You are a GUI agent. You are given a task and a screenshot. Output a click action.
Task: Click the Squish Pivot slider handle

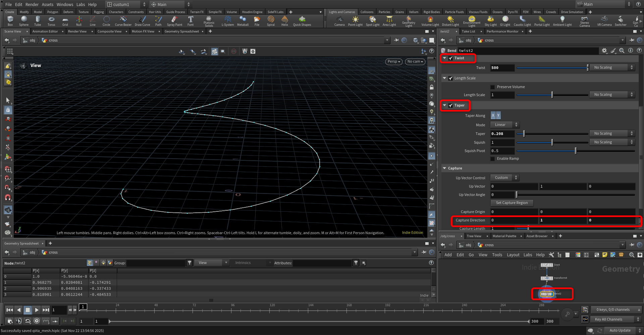coord(576,151)
